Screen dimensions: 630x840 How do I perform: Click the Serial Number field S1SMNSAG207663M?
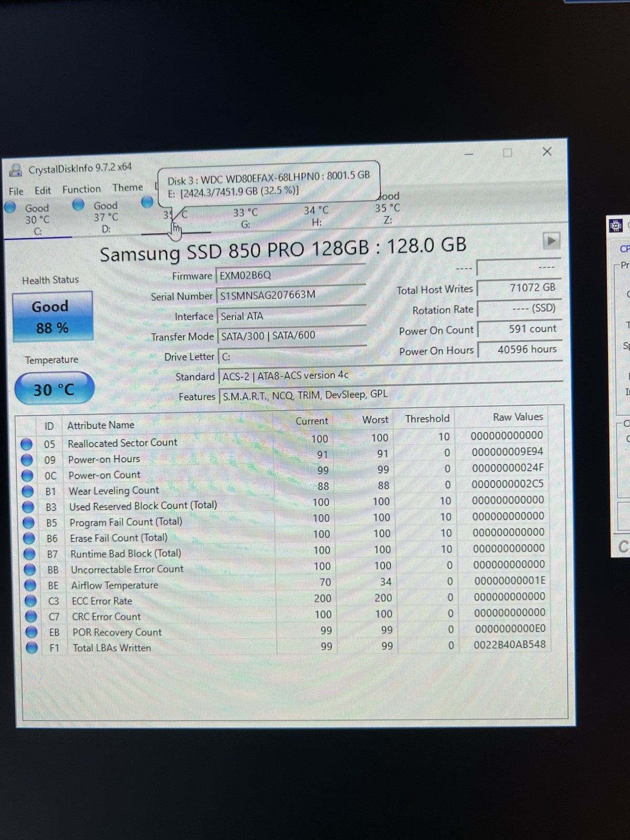click(290, 295)
